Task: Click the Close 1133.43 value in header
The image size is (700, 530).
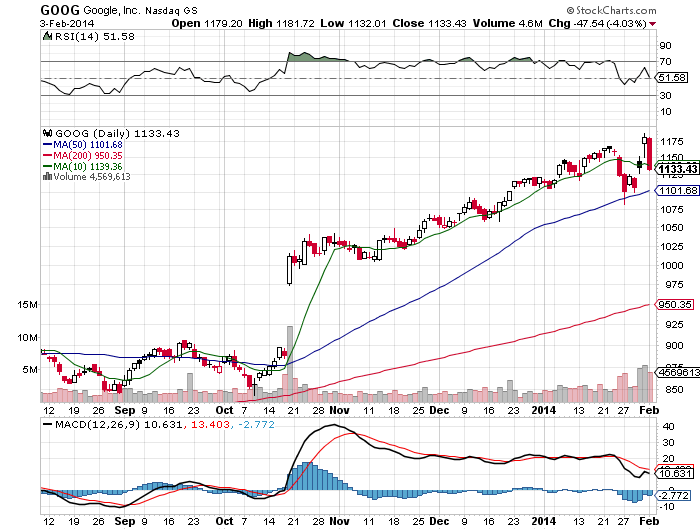Action: [x=429, y=24]
